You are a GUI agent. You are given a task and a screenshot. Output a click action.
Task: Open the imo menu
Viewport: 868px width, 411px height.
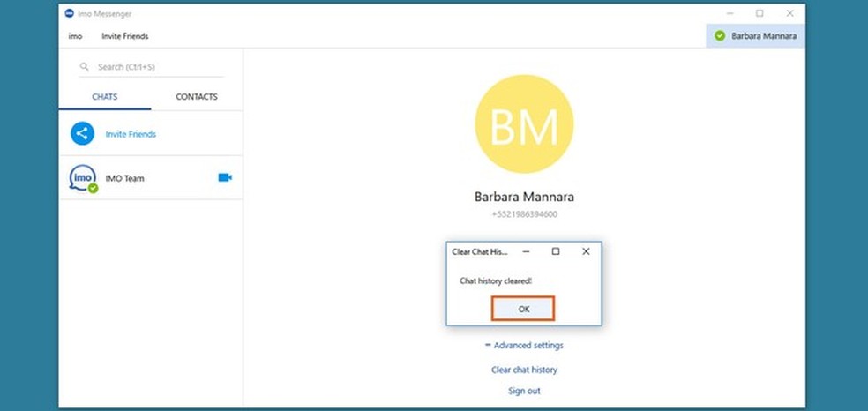click(x=75, y=36)
